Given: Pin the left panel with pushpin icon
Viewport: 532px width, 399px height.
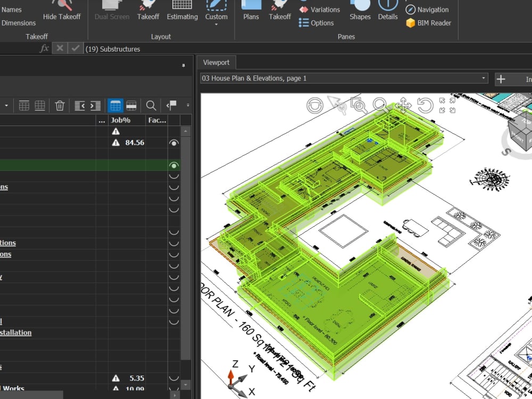Looking at the screenshot, I should coord(184,65).
